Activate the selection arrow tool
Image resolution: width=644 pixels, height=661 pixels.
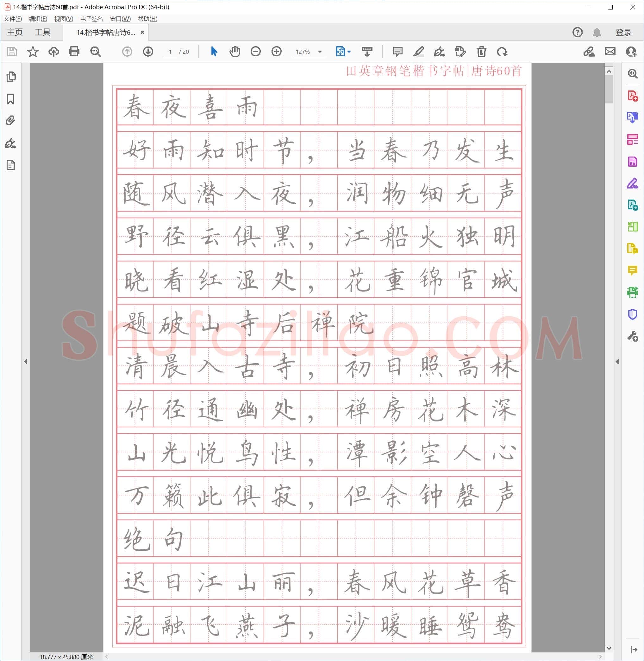pos(214,52)
